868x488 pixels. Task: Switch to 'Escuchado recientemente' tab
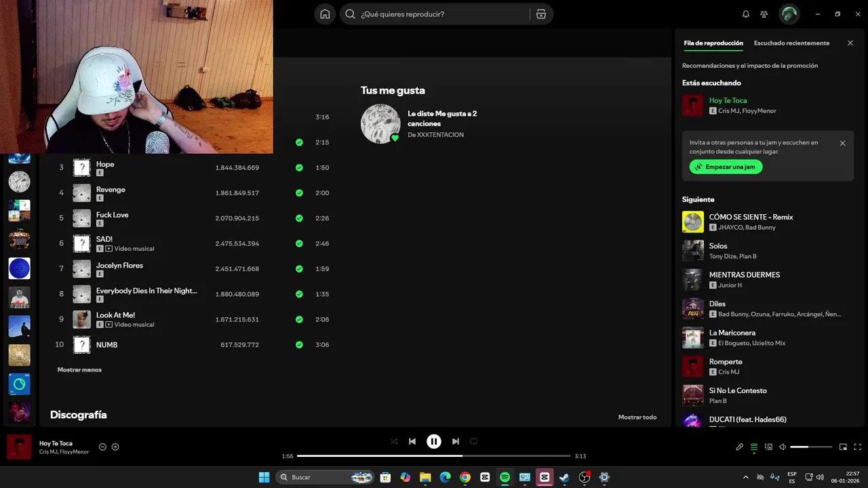coord(791,43)
